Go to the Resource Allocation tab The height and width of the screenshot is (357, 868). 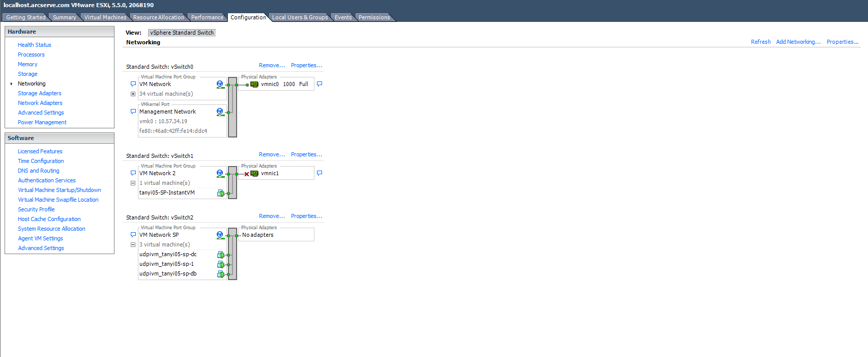(x=159, y=17)
